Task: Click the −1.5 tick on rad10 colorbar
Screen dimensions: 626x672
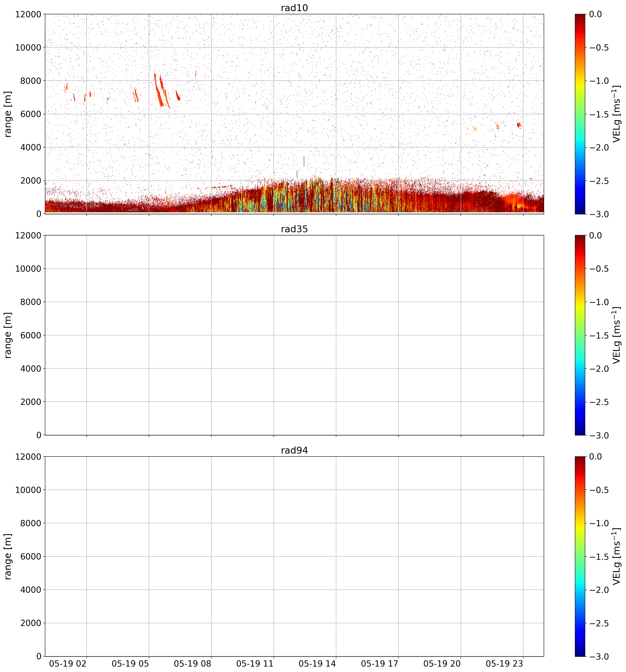Action: click(599, 114)
